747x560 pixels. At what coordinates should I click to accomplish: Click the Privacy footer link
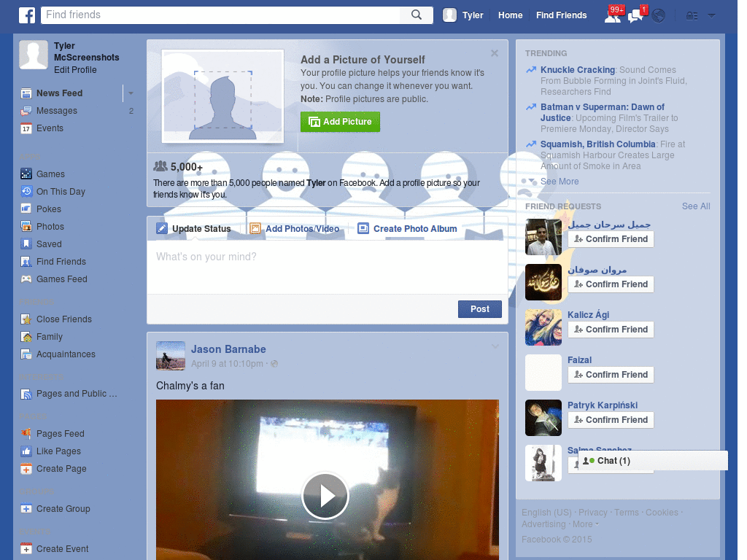click(592, 513)
